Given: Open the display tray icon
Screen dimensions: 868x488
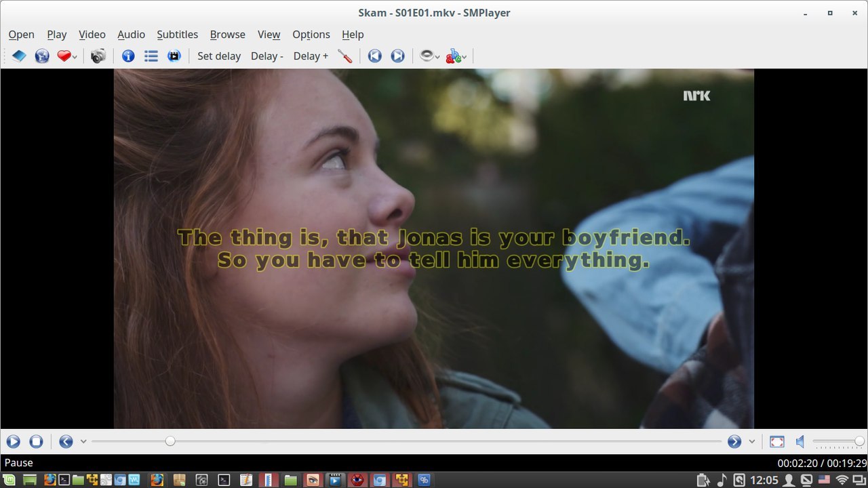Looking at the screenshot, I should click(807, 480).
